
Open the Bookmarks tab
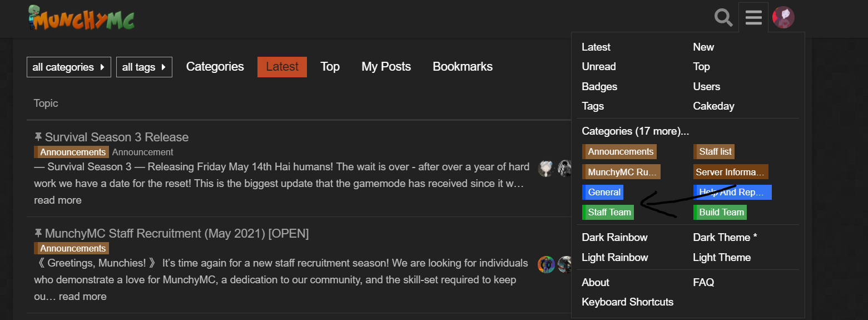(x=463, y=67)
